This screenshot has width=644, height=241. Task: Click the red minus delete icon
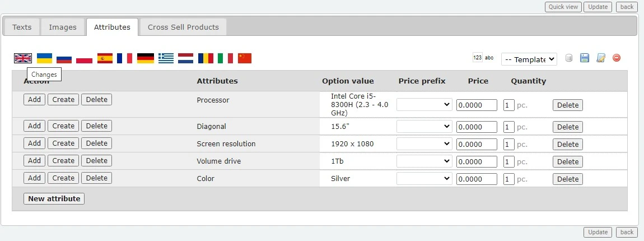[x=617, y=58]
